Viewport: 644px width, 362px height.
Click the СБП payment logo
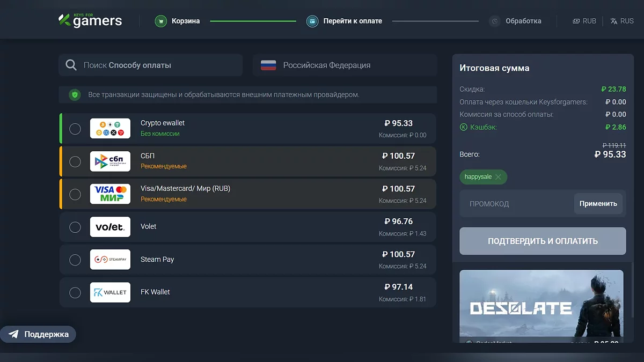(110, 161)
